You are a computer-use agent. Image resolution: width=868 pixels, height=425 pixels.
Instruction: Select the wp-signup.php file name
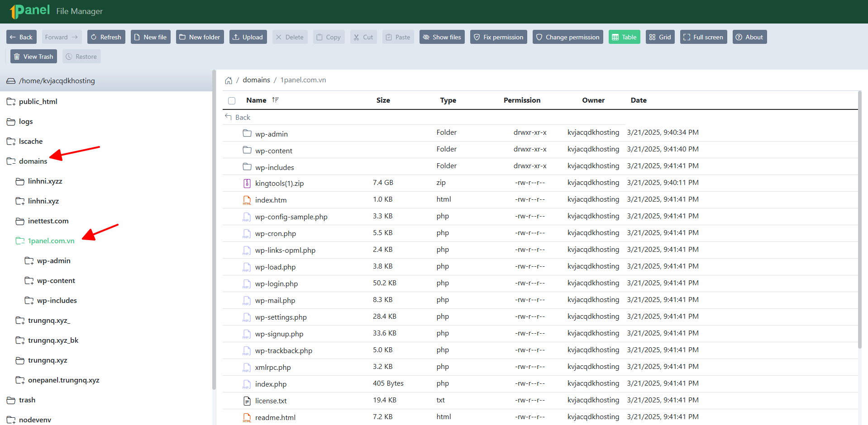pyautogui.click(x=279, y=334)
